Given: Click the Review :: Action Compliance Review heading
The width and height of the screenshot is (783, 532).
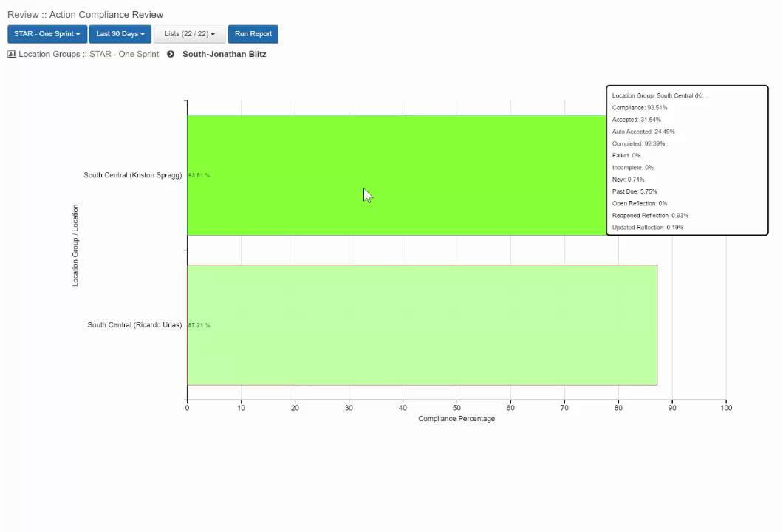Looking at the screenshot, I should click(x=86, y=15).
